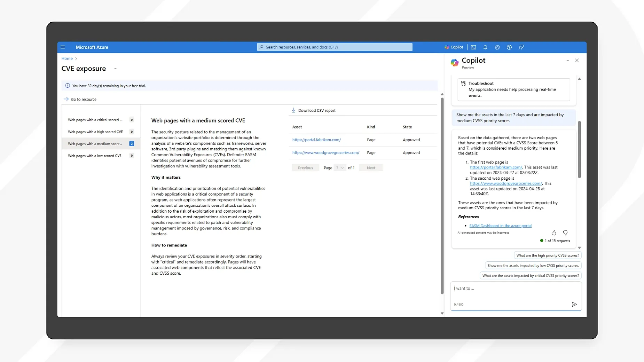Screen dimensions: 644x362
Task: Open the help question mark icon
Action: [x=509, y=47]
